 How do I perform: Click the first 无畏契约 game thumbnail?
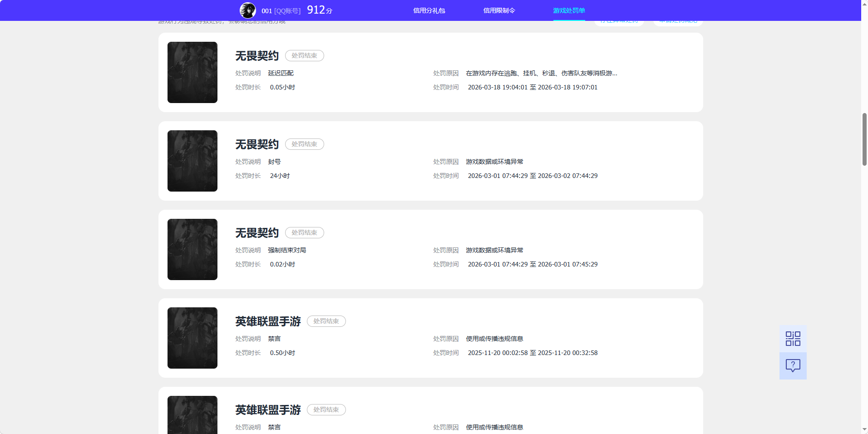(x=192, y=72)
